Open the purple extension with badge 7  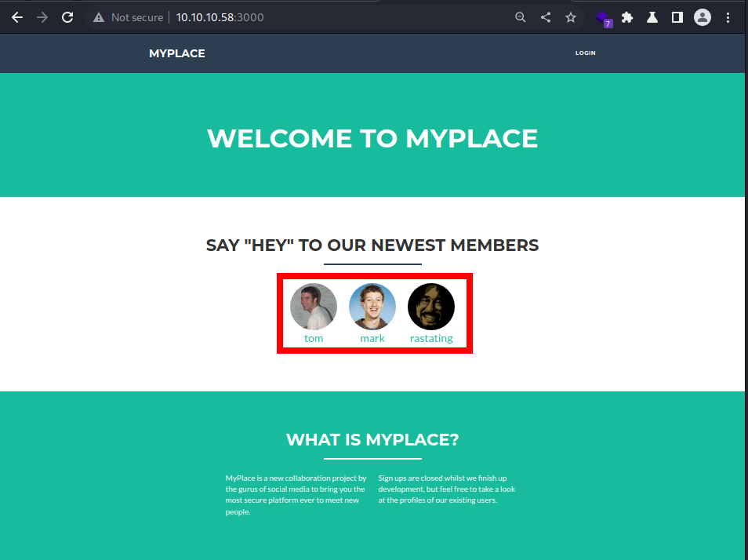click(605, 19)
